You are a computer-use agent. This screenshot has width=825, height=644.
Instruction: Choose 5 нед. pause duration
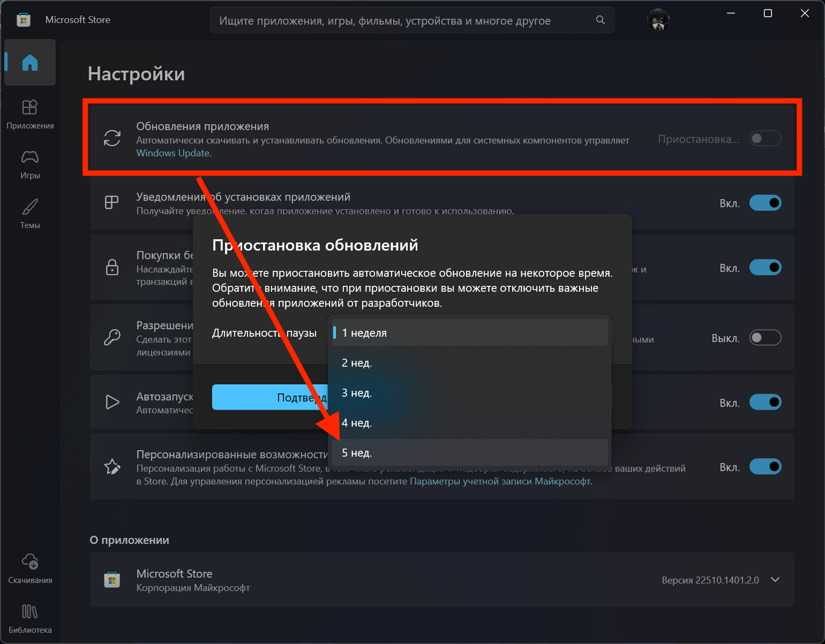pos(470,452)
